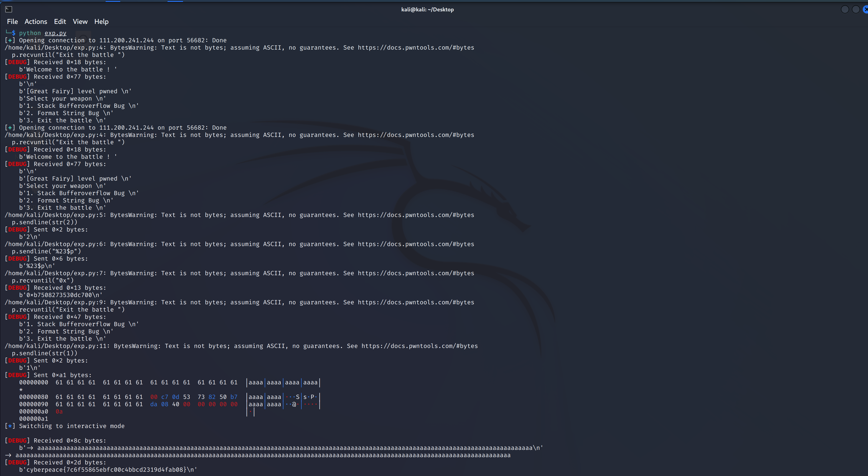The height and width of the screenshot is (476, 868).
Task: Open pwntools docs link in exp.py:5 warning
Action: [x=416, y=215]
